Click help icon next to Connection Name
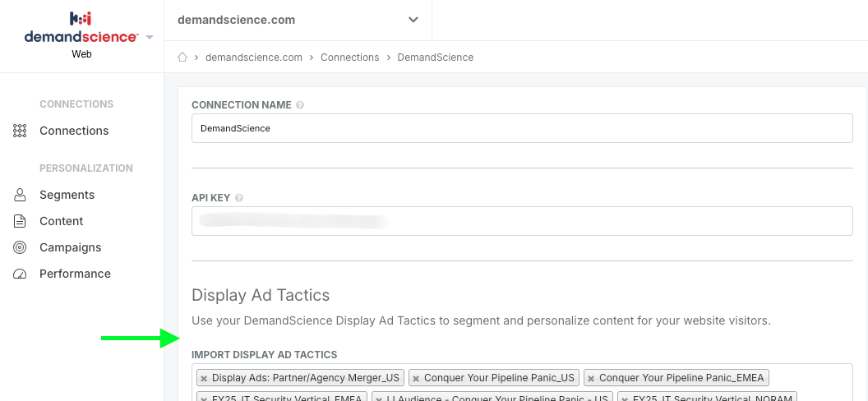The height and width of the screenshot is (401, 868). pos(299,105)
